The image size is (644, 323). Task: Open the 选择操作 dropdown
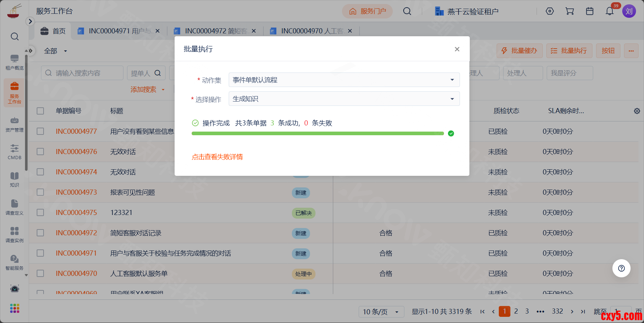(344, 99)
